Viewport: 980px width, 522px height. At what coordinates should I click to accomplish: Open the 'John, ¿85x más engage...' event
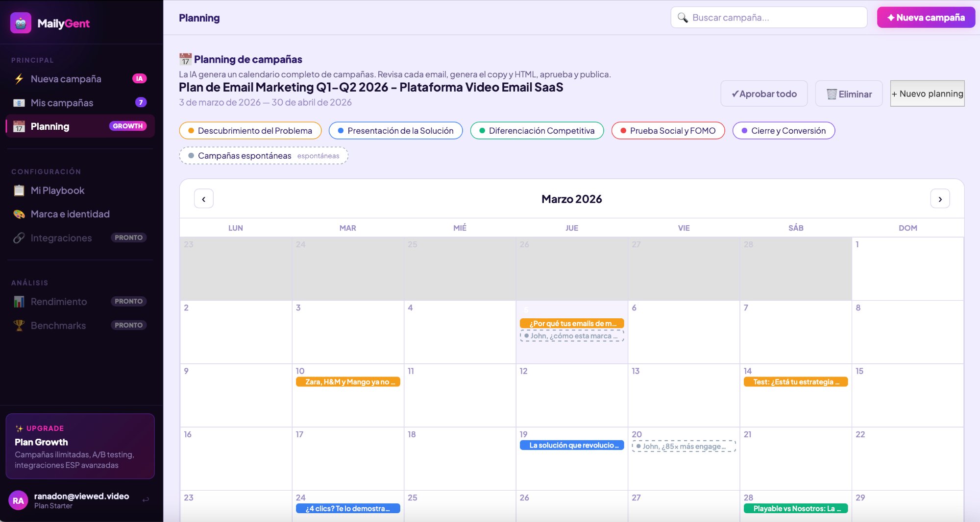(x=684, y=446)
